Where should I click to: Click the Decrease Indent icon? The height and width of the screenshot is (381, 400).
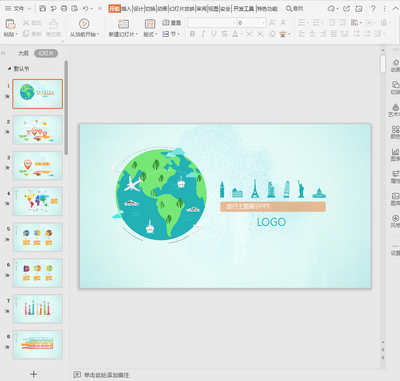(x=332, y=23)
